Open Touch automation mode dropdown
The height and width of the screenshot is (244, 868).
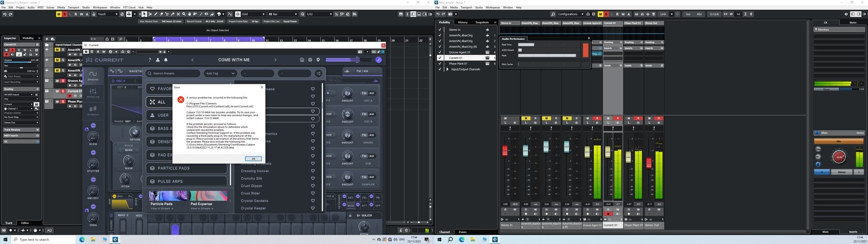tap(108, 14)
